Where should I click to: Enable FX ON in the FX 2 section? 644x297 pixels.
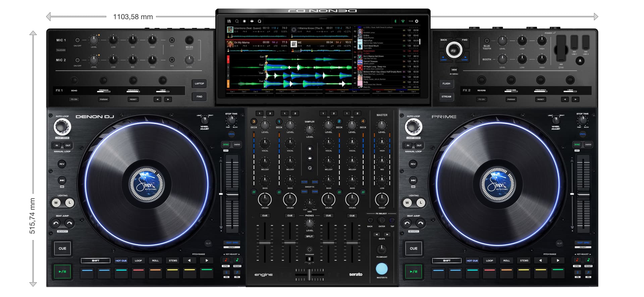click(x=482, y=99)
